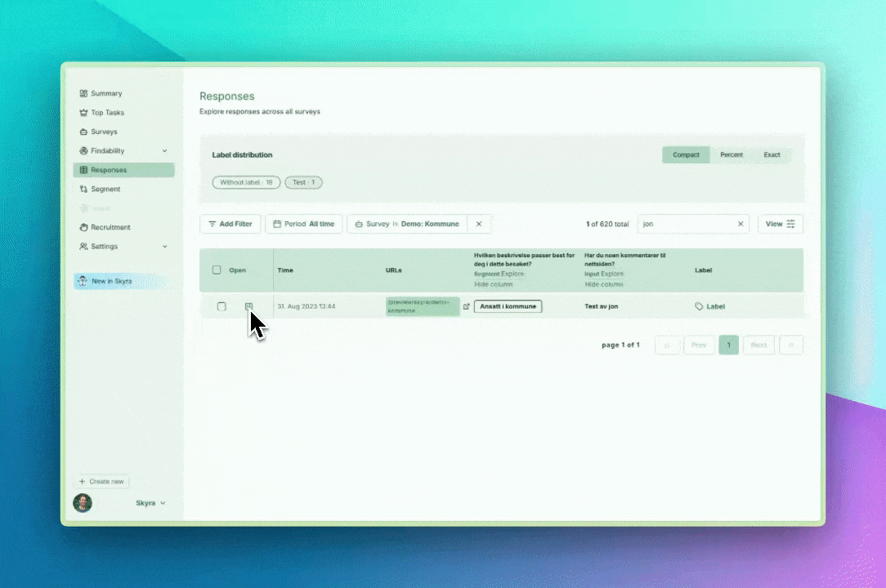
Task: Remove the Survey Demo: Kommune filter
Action: click(479, 224)
